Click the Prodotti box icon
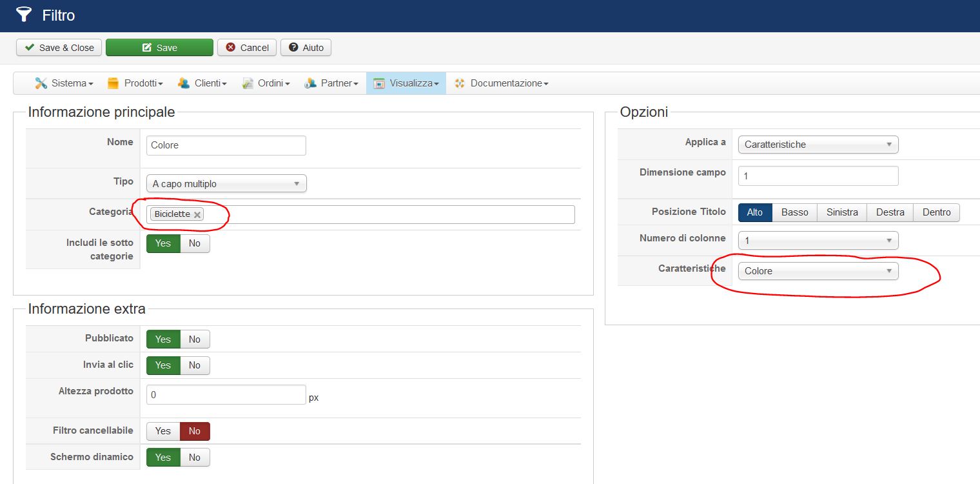This screenshot has height=484, width=980. (x=113, y=83)
